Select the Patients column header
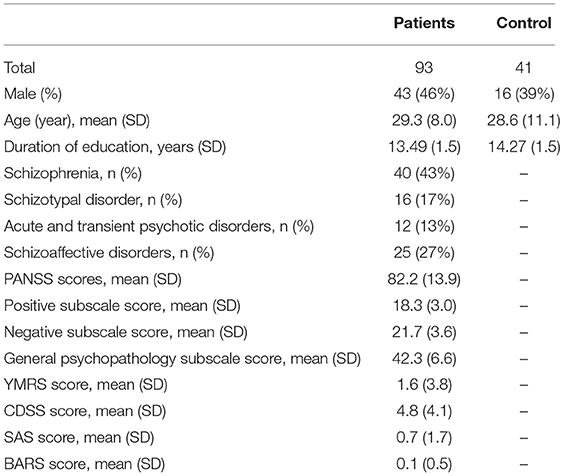This screenshot has height=476, width=564. click(424, 23)
